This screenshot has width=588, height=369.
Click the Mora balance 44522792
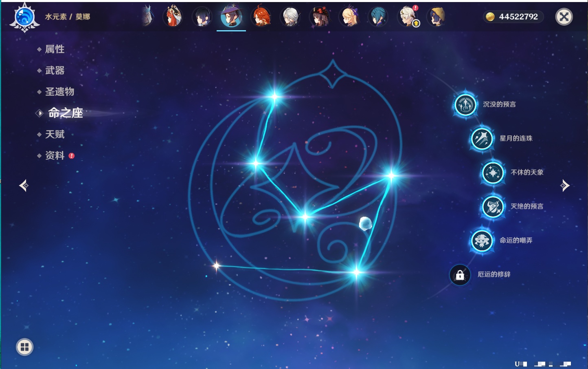[518, 17]
